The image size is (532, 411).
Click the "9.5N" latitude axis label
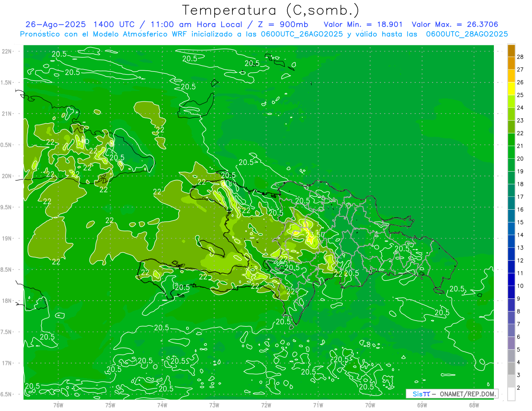[x=7, y=207]
